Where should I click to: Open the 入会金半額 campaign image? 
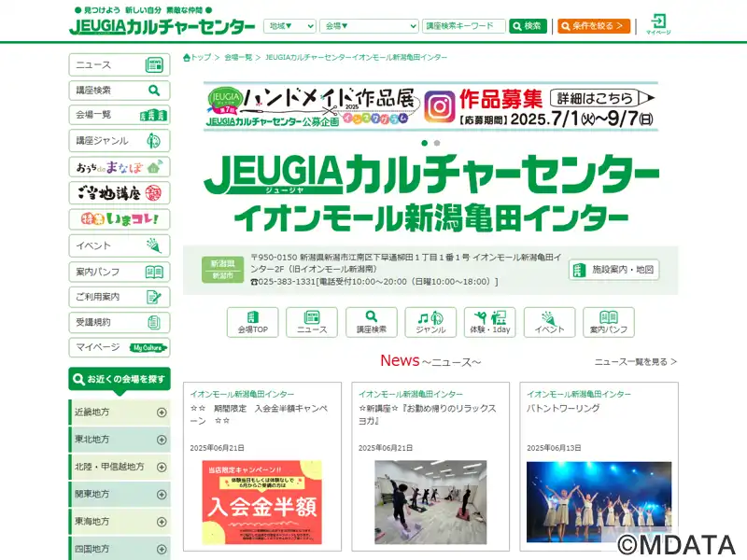(x=262, y=502)
